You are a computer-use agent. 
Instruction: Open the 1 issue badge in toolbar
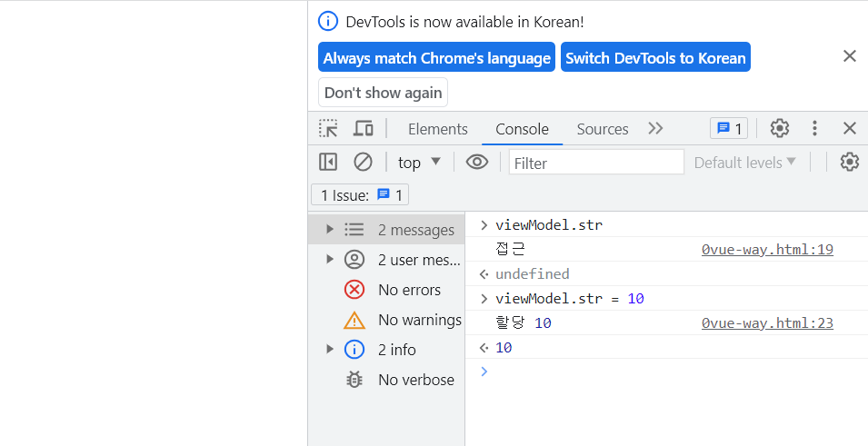729,129
